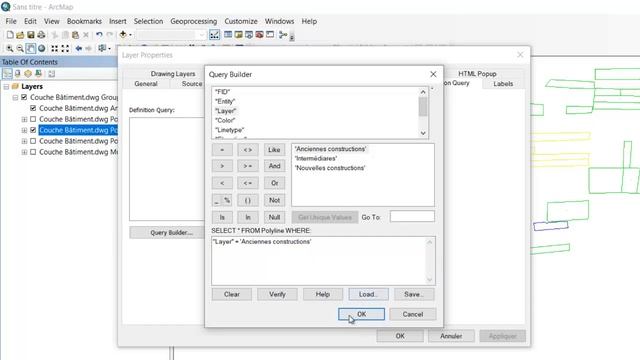
Task: Click the Go To input field
Action: click(412, 217)
